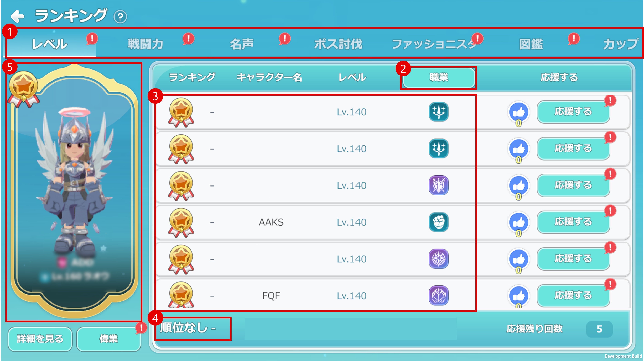Click the gold medal in the second row

click(181, 149)
